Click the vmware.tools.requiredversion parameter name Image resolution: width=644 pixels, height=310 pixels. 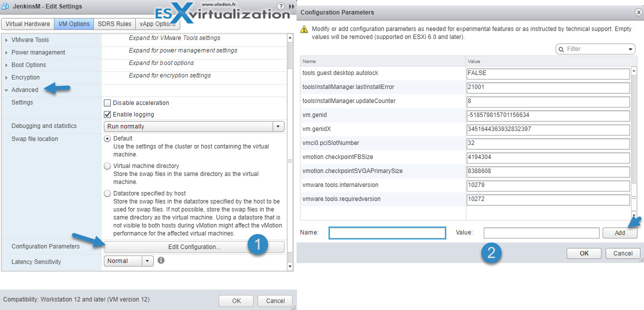[341, 199]
